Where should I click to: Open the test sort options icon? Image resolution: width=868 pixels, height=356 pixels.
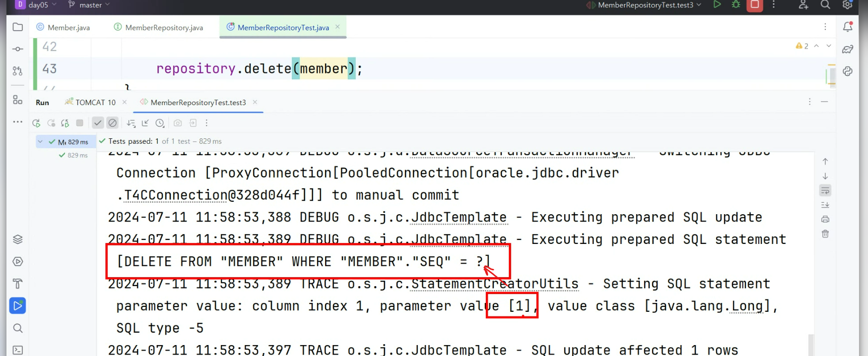(x=131, y=123)
